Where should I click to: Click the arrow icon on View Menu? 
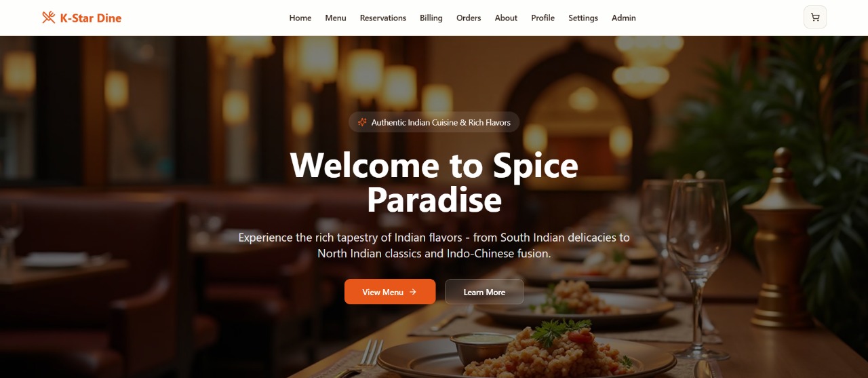tap(413, 292)
